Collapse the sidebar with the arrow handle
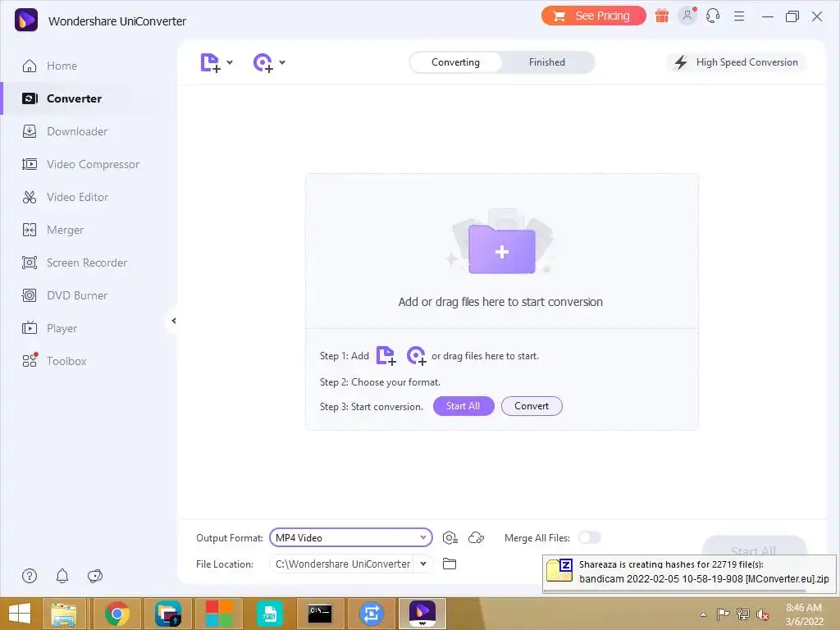Screen dimensions: 840x630 (x=173, y=321)
